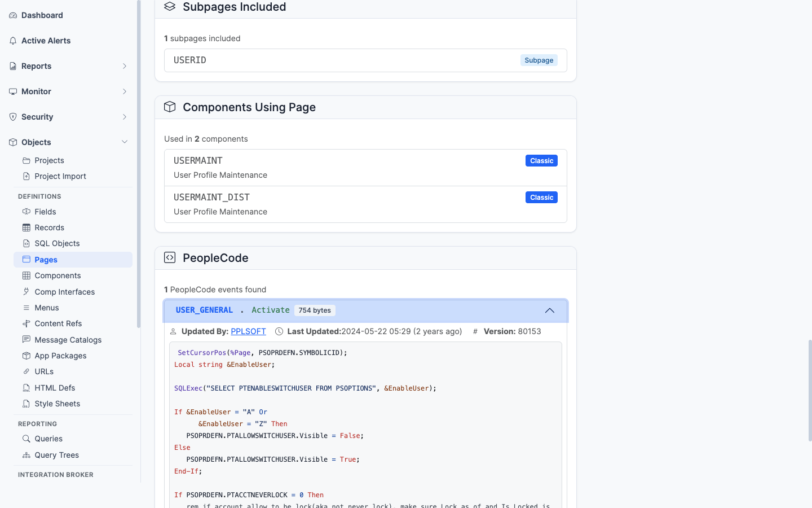This screenshot has height=508, width=812.
Task: Navigate to Components in the sidebar
Action: [58, 275]
